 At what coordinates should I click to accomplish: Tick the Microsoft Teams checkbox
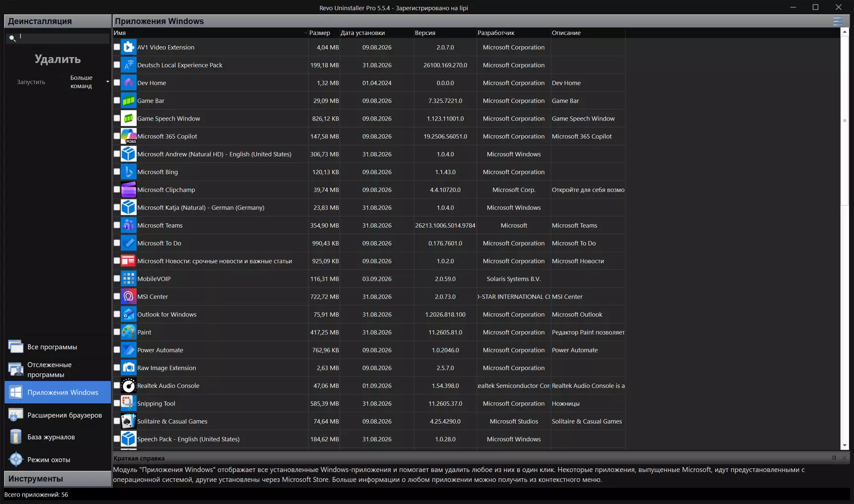(117, 225)
